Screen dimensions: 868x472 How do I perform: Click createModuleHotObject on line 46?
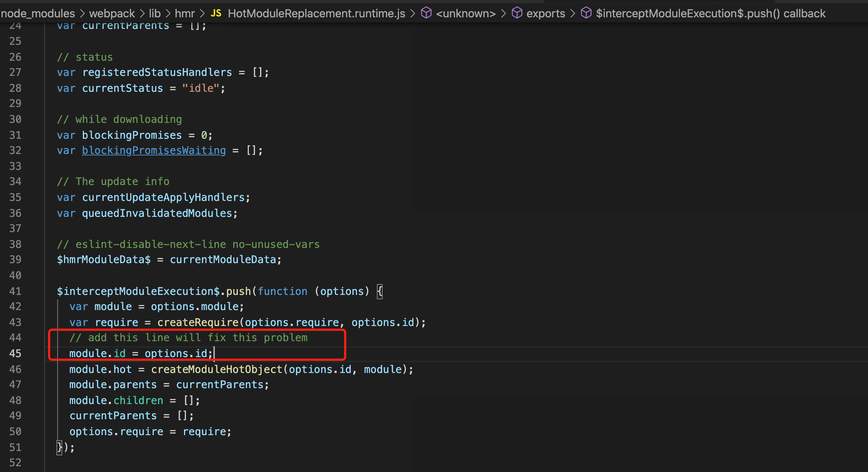[216, 369]
